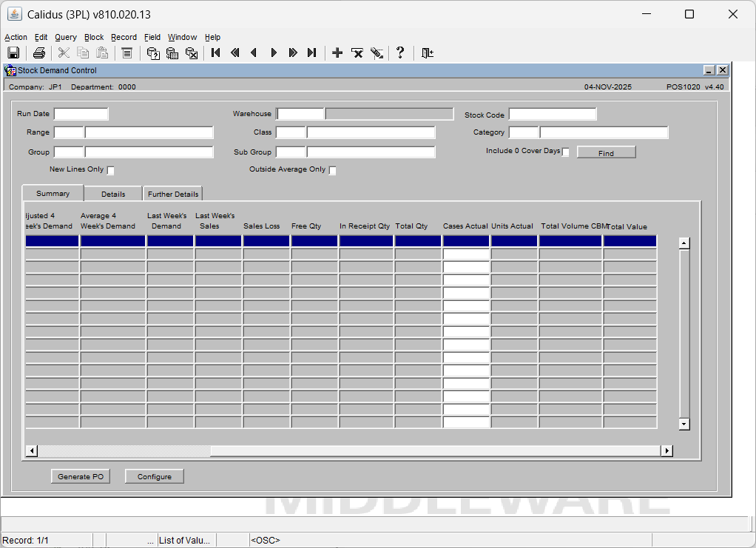
Task: Jump to last record with toolbar arrow
Action: (312, 53)
